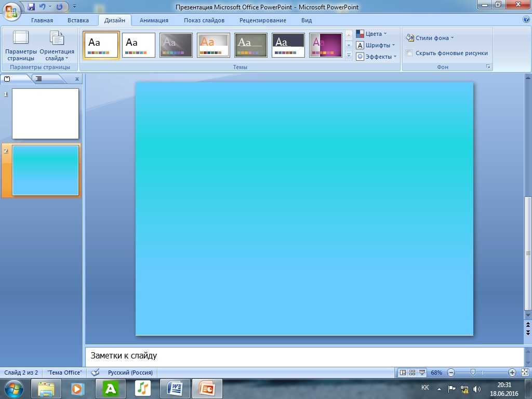Switch to Microsoft Word taskbar icon

pyautogui.click(x=175, y=389)
